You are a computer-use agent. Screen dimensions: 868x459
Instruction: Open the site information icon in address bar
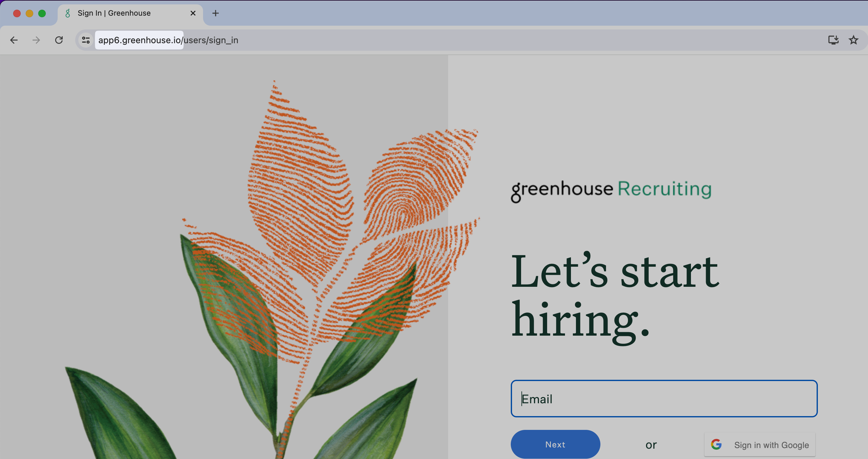click(x=86, y=40)
